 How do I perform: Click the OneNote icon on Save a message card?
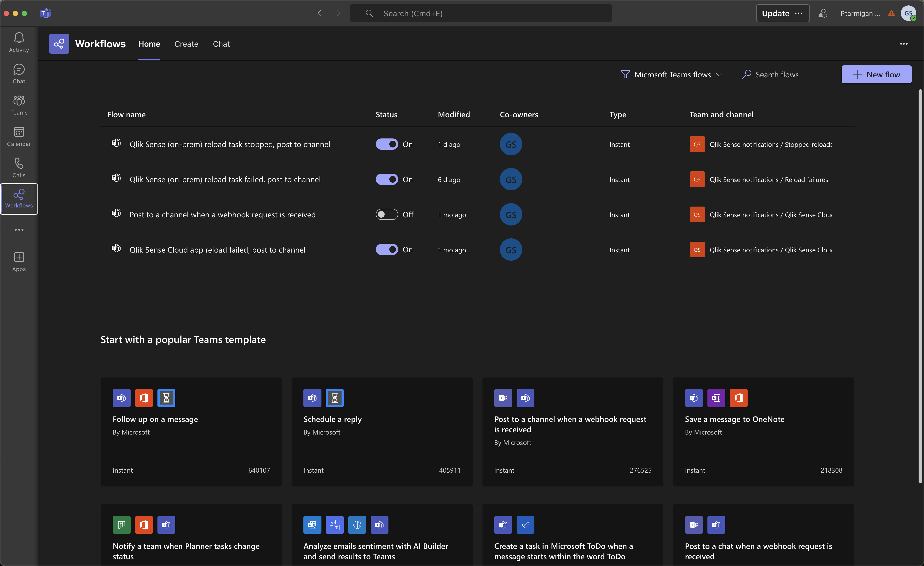pyautogui.click(x=716, y=398)
